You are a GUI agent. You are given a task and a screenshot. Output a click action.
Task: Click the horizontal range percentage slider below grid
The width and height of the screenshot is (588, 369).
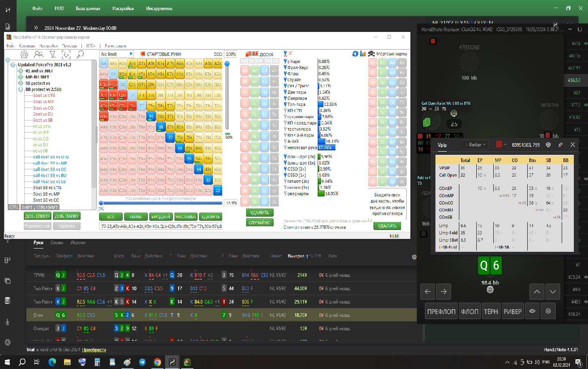click(x=161, y=203)
